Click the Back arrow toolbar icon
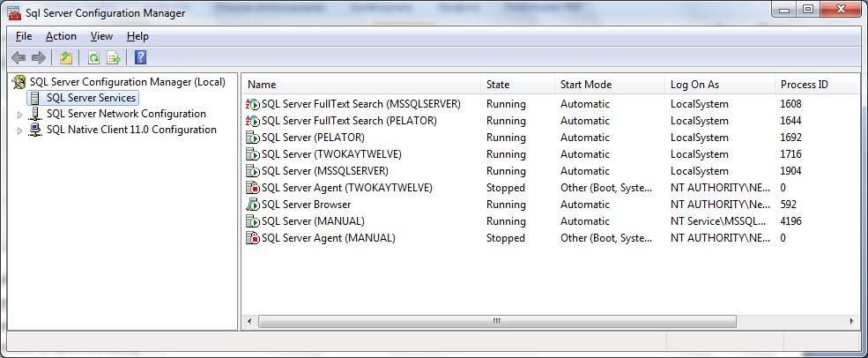 [x=19, y=57]
